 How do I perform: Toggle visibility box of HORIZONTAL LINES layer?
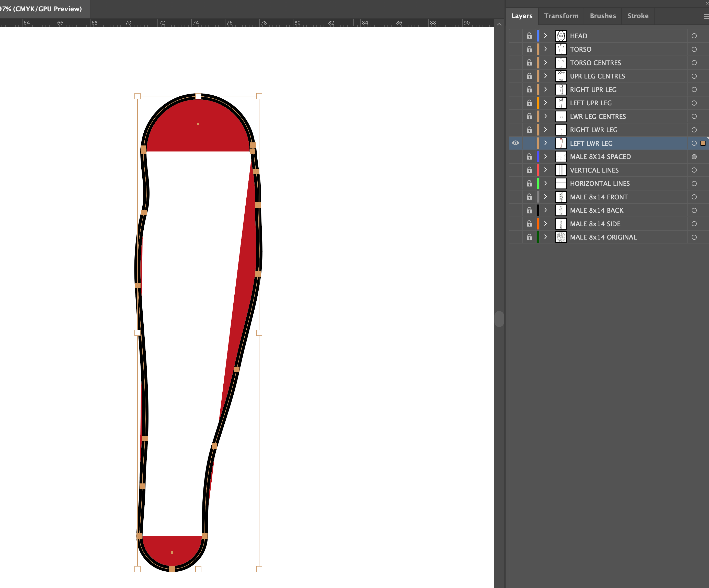[x=515, y=184]
